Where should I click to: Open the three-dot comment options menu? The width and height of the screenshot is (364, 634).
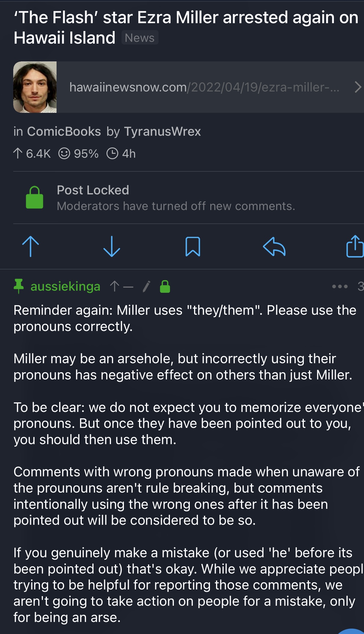click(x=340, y=286)
